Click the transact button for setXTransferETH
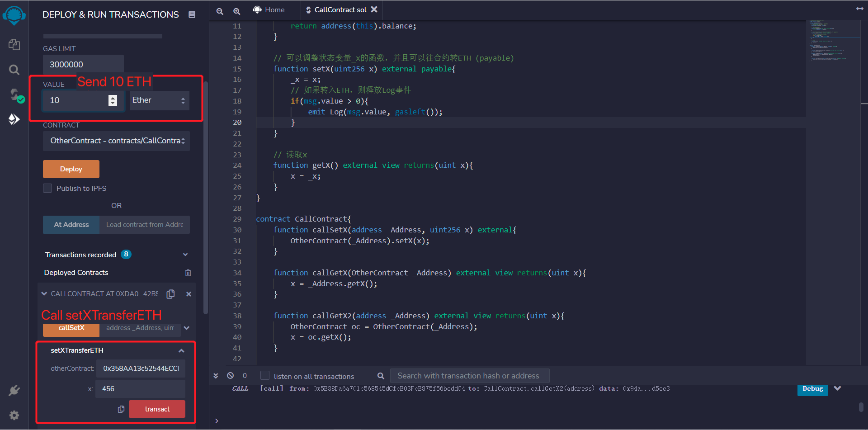Screen dimensions: 868x430 click(157, 409)
